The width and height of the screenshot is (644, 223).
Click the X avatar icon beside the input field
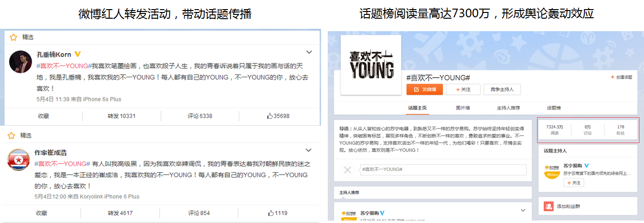(x=348, y=170)
